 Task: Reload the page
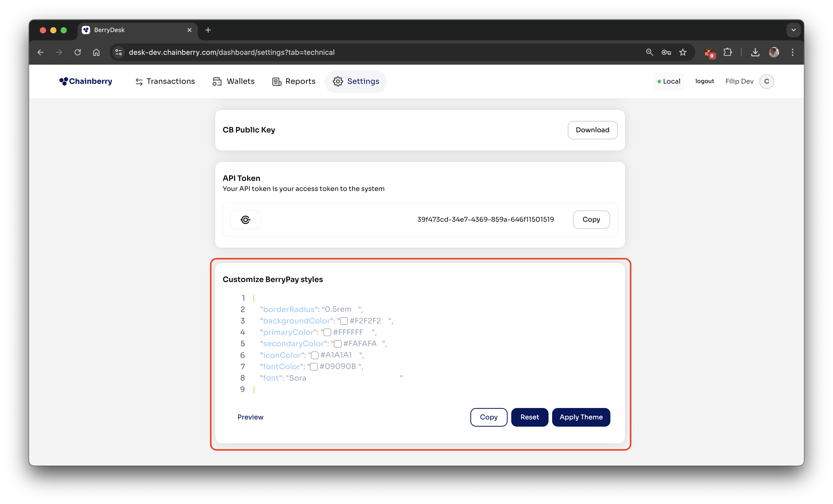tap(78, 52)
